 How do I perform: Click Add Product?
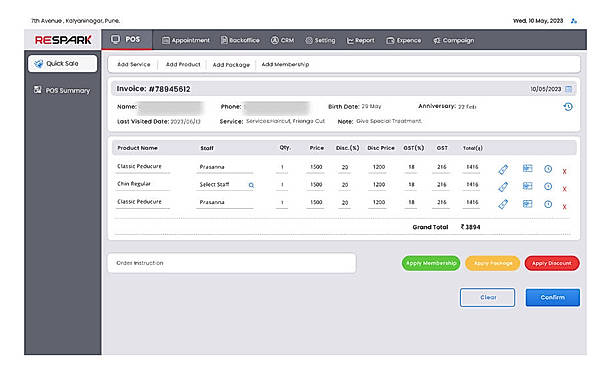point(183,64)
